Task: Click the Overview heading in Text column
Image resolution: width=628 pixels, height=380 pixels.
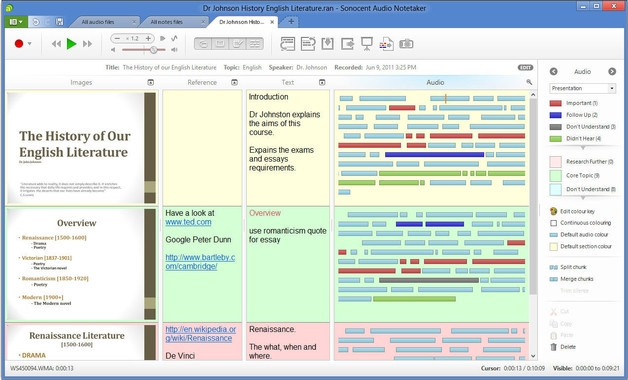Action: [x=265, y=213]
